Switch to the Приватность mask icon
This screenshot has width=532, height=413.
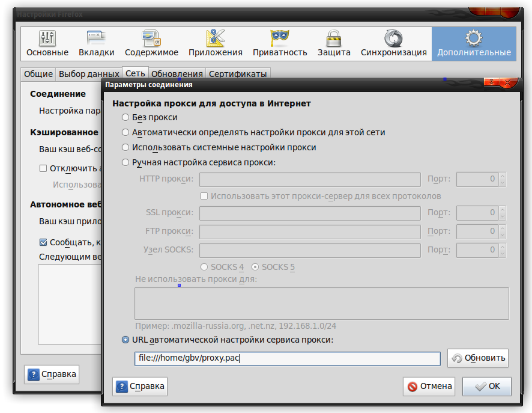[279, 39]
